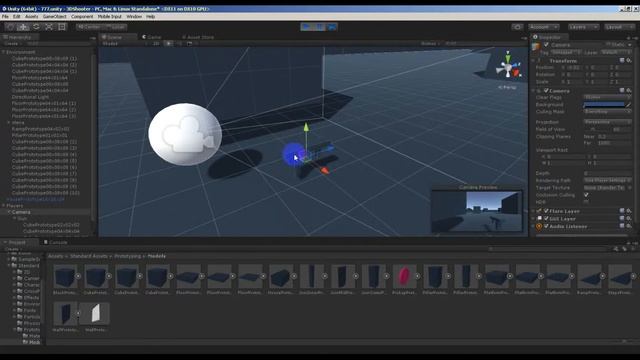Viewport: 640px width, 360px height.
Task: Click the Pause button
Action: [x=319, y=27]
